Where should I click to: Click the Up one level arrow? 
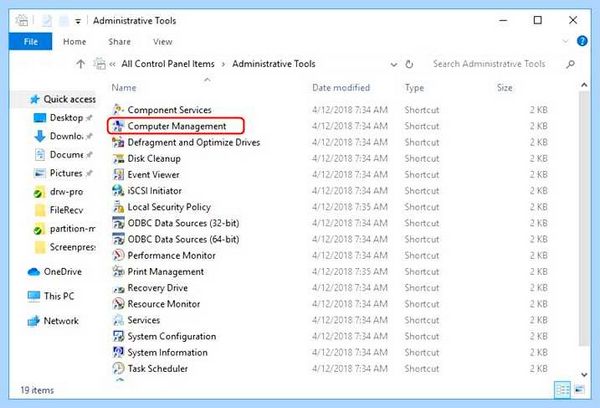tap(80, 64)
